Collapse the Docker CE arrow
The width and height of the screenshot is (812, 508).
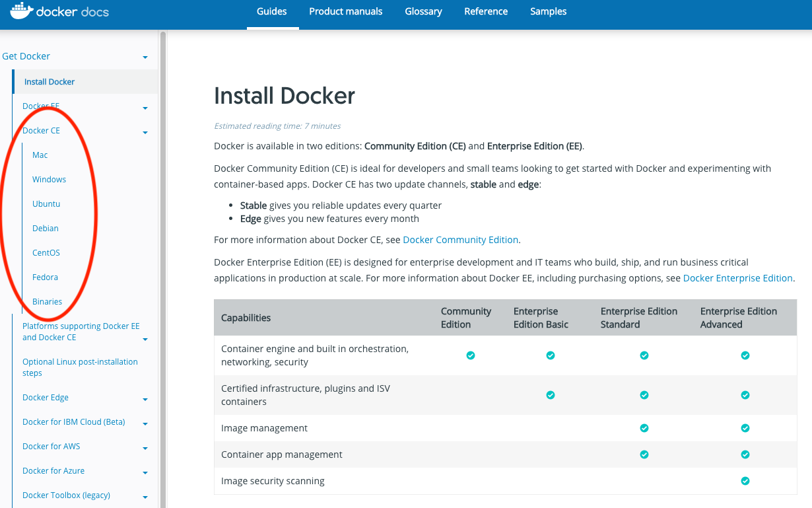click(145, 133)
